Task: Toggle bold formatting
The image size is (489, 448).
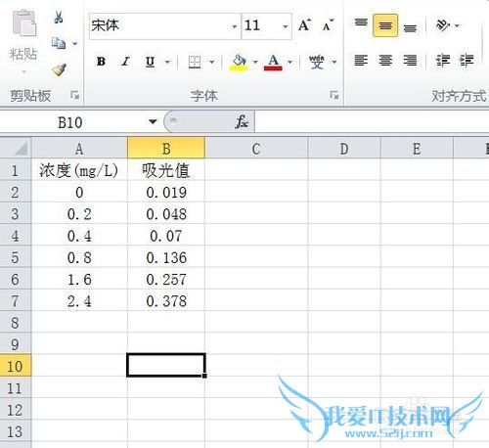Action: coord(101,62)
